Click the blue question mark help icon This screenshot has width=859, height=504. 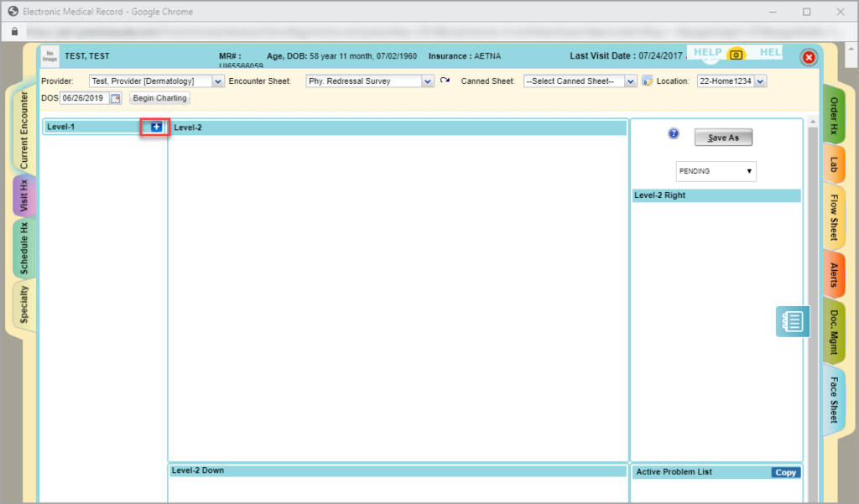pyautogui.click(x=673, y=134)
